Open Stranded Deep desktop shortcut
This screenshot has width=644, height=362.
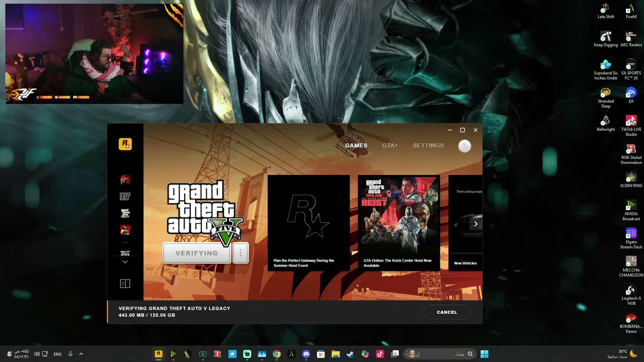click(606, 98)
